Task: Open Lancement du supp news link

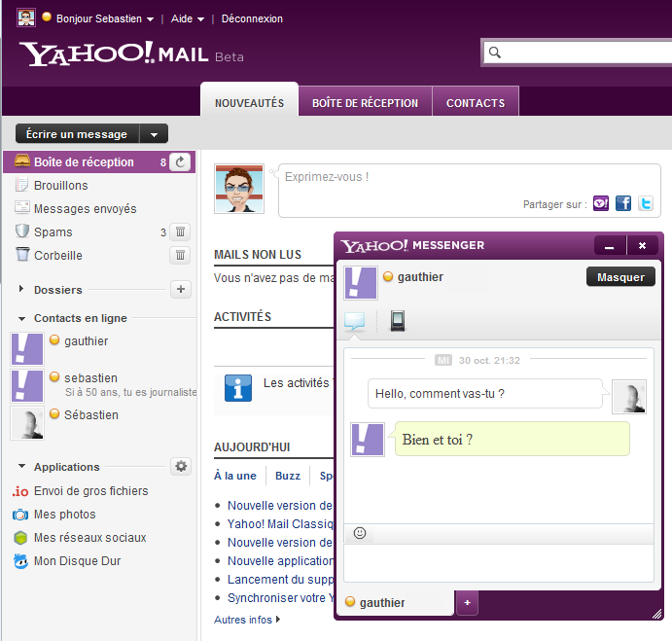Action: pos(280,580)
